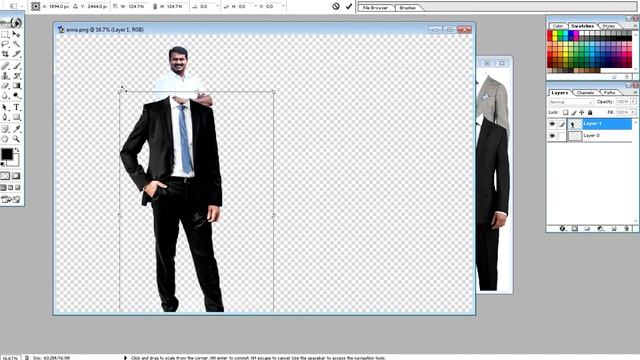Toggle lock position
The image size is (640, 360).
point(582,112)
